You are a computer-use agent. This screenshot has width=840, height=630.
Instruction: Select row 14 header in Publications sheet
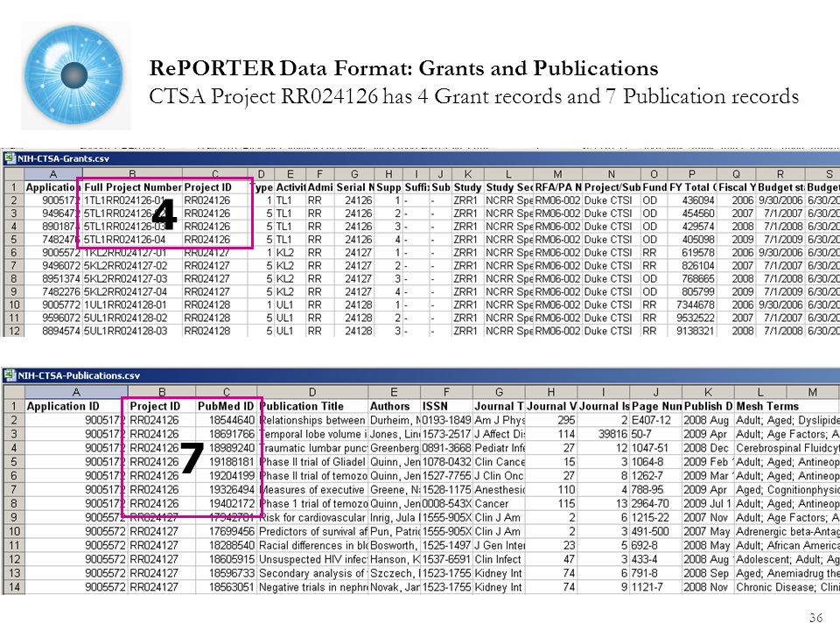[x=13, y=587]
